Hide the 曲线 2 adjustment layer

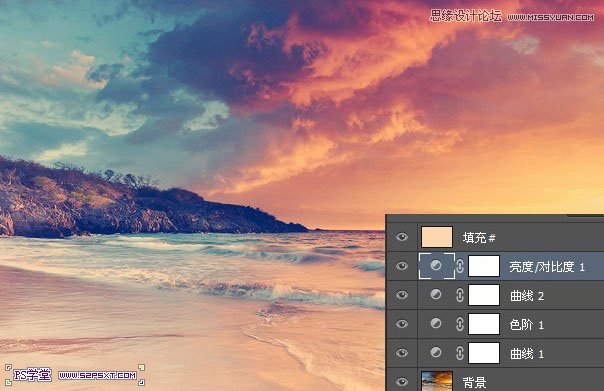pyautogui.click(x=402, y=295)
